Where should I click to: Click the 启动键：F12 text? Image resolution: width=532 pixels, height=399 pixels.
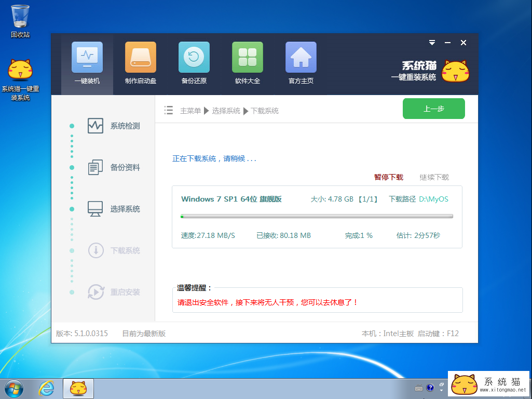(438, 334)
